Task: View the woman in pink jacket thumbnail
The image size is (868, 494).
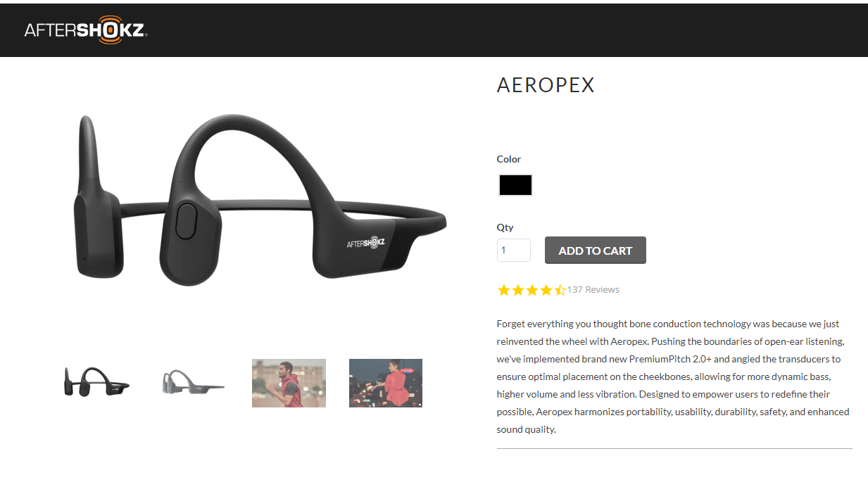Action: click(x=386, y=383)
